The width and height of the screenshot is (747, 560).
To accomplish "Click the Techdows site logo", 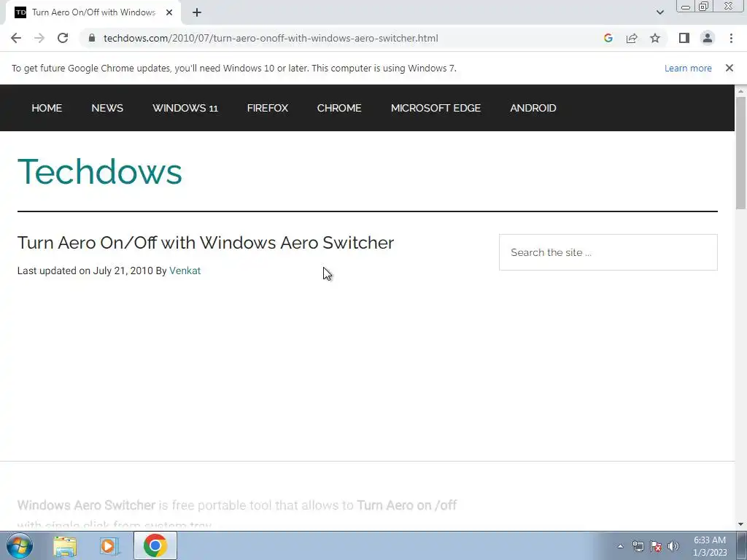I will pos(99,171).
